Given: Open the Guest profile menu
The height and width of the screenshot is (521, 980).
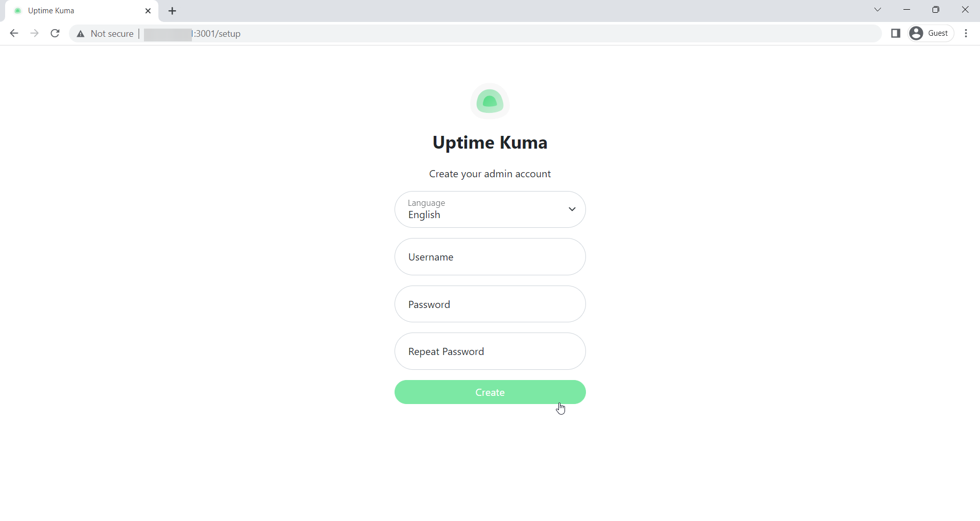Looking at the screenshot, I should 931,33.
